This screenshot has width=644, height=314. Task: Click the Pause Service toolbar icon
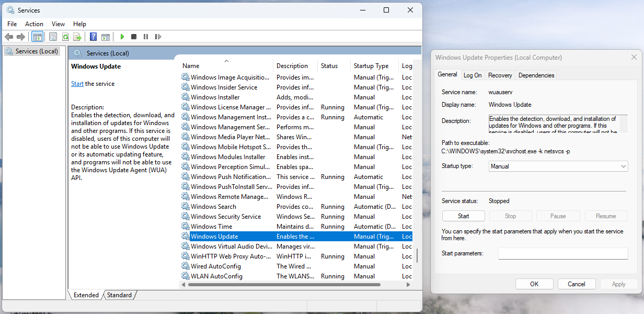point(145,37)
